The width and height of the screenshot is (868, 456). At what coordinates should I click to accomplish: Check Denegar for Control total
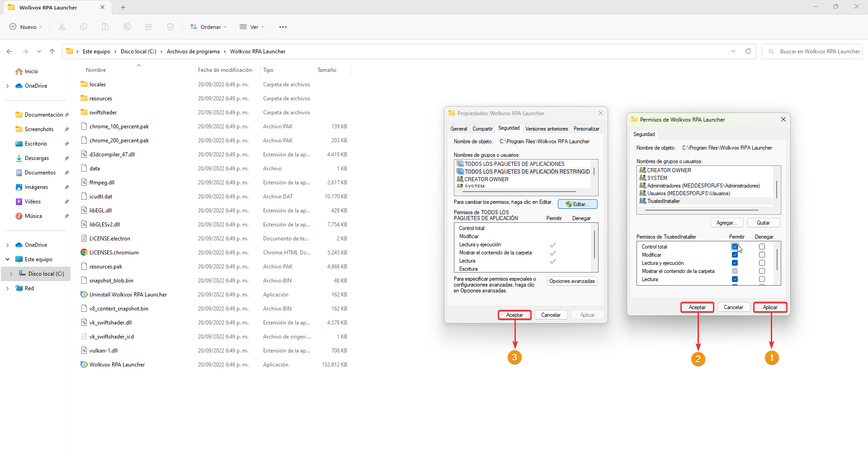click(x=762, y=247)
